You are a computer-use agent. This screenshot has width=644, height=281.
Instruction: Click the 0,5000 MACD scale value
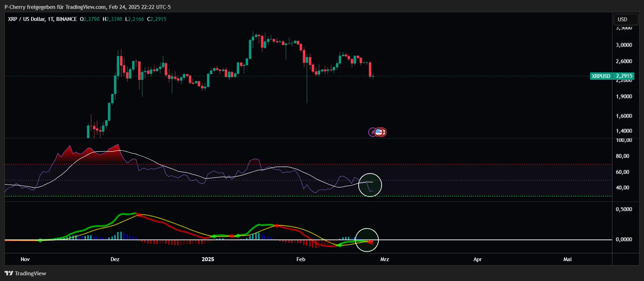pyautogui.click(x=624, y=209)
